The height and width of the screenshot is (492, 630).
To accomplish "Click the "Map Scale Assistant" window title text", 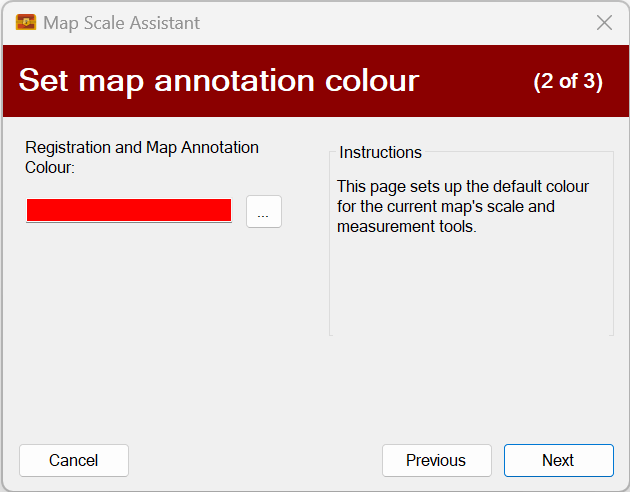I will 121,22.
